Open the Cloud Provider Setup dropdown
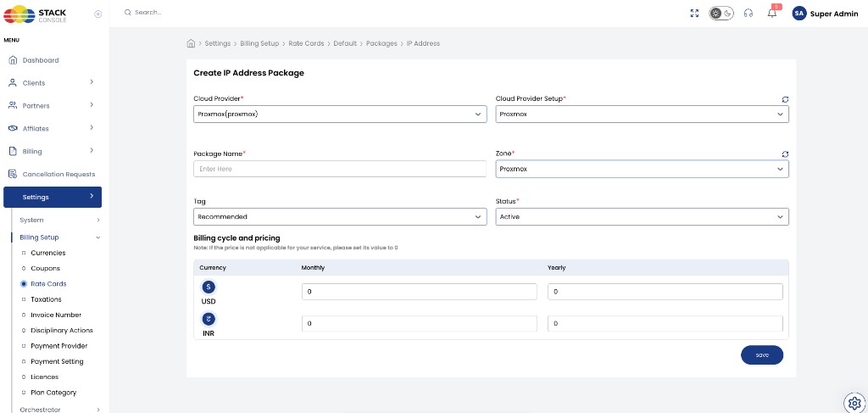The width and height of the screenshot is (868, 413). click(643, 114)
